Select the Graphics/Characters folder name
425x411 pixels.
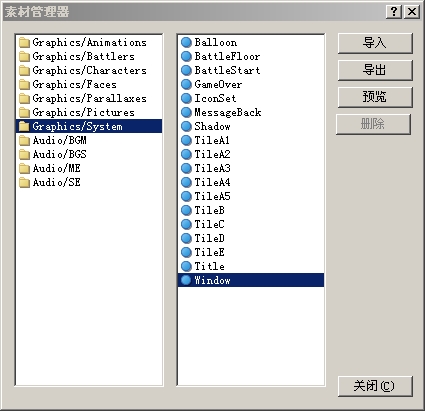point(89,71)
